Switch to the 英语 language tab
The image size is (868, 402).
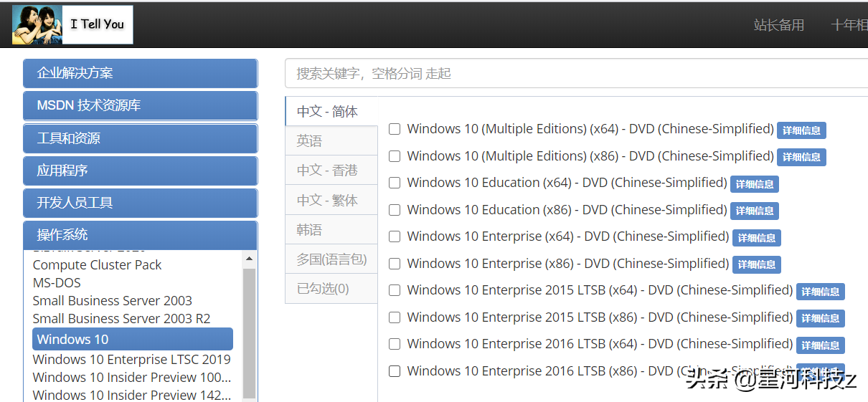(331, 141)
